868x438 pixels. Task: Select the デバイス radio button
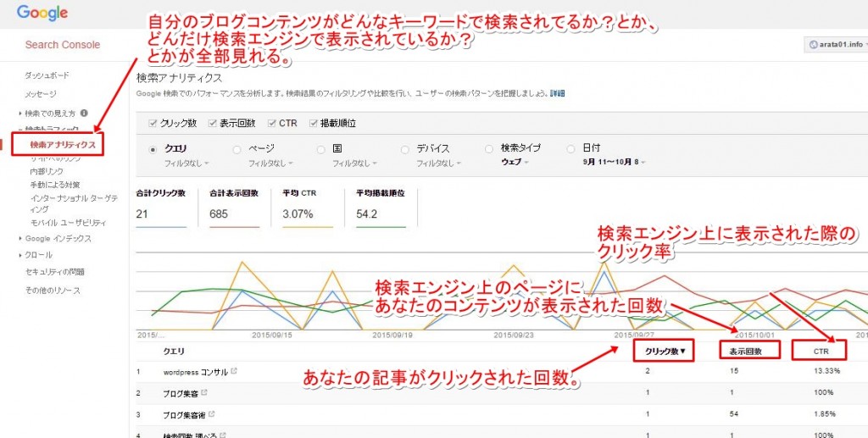pos(404,149)
